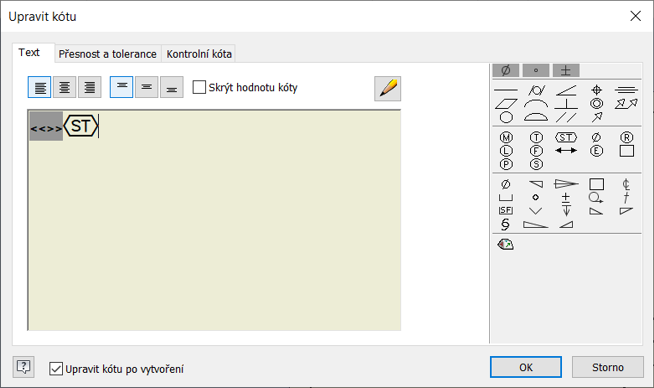
Task: Set middle vertical text alignment
Action: click(146, 87)
